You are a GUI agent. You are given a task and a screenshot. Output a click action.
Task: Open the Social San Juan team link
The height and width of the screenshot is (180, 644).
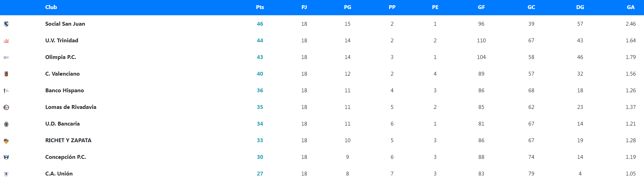tap(65, 24)
